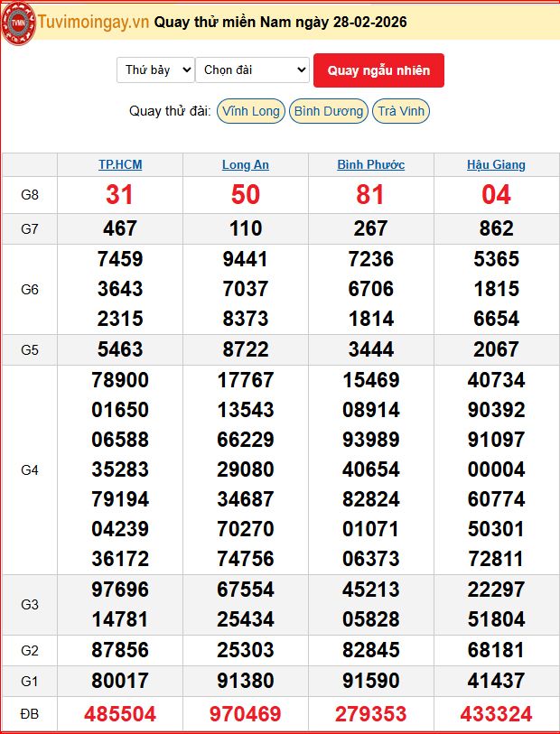This screenshot has width=560, height=734.
Task: Visit the Hậu Giang column header link
Action: [x=496, y=164]
